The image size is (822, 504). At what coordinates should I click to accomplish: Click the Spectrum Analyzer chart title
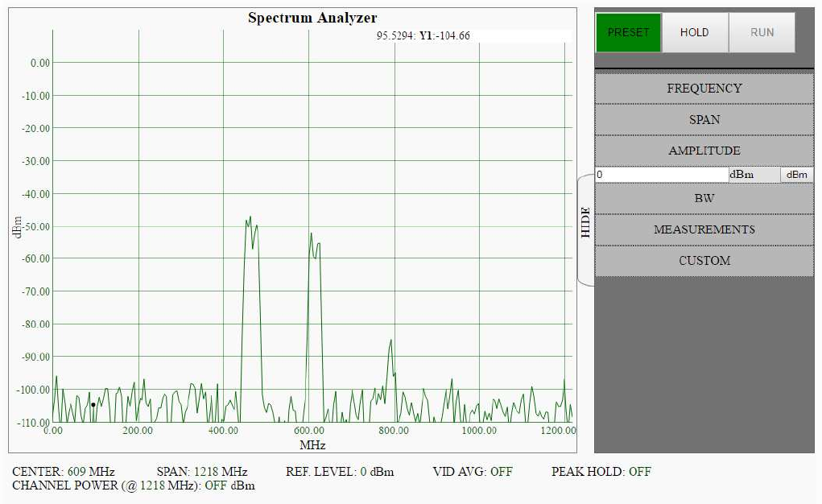click(x=312, y=18)
